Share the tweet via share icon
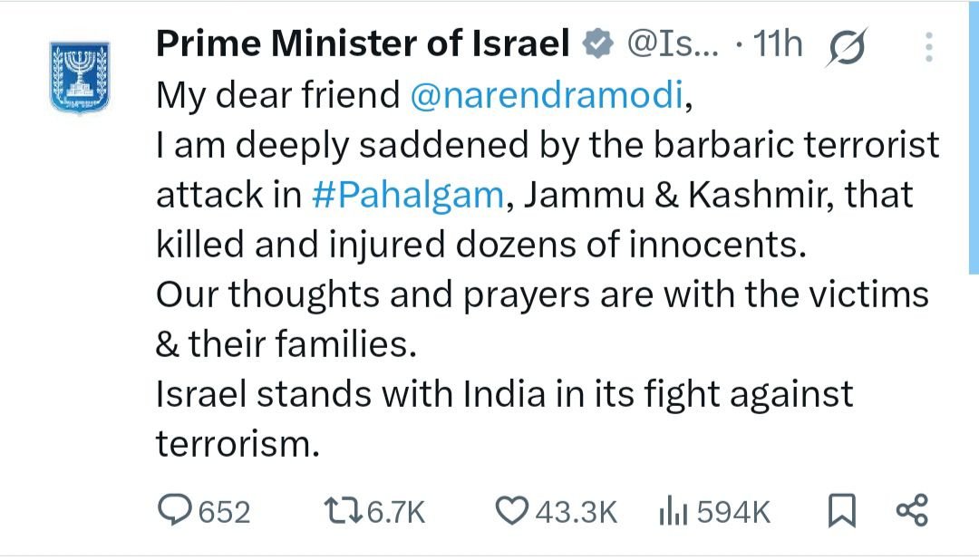 [x=912, y=510]
